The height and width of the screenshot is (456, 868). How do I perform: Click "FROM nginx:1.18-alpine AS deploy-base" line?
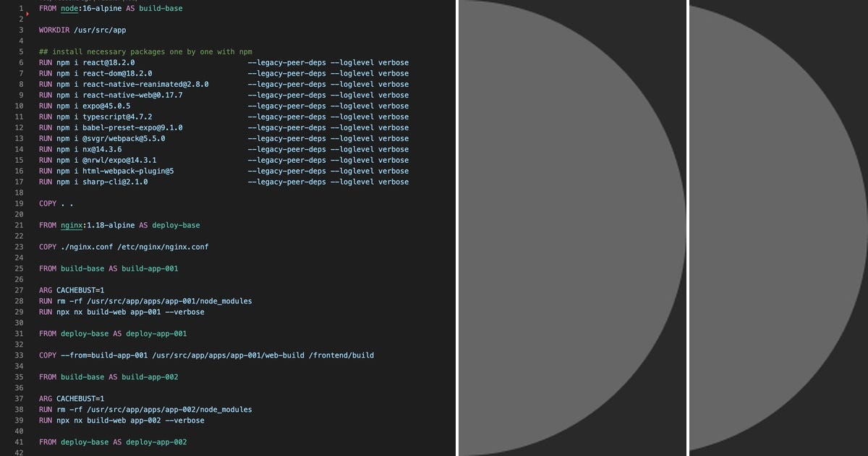click(119, 226)
